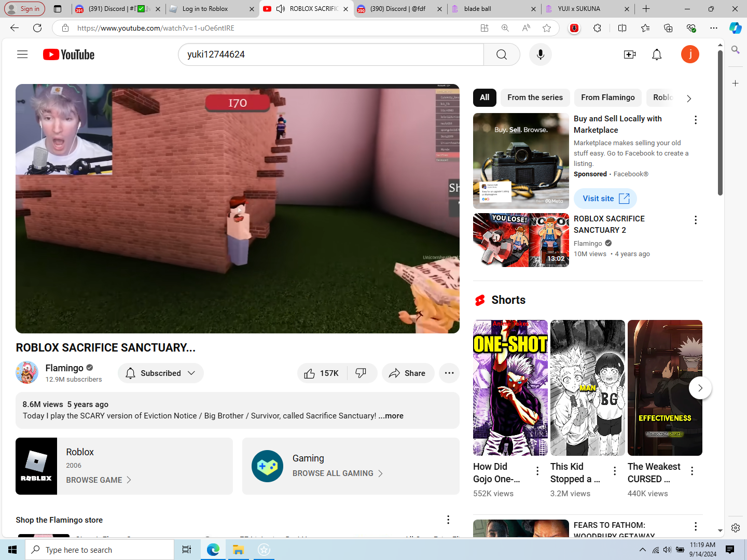Image resolution: width=747 pixels, height=560 pixels.
Task: Open options for Marketplace sponsored ad
Action: coord(696,120)
